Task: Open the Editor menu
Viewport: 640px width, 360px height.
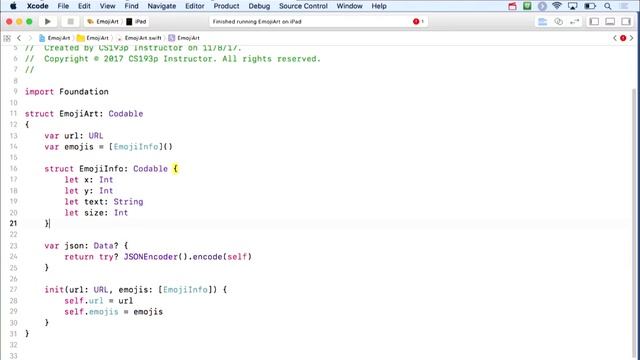Action: [x=195, y=6]
